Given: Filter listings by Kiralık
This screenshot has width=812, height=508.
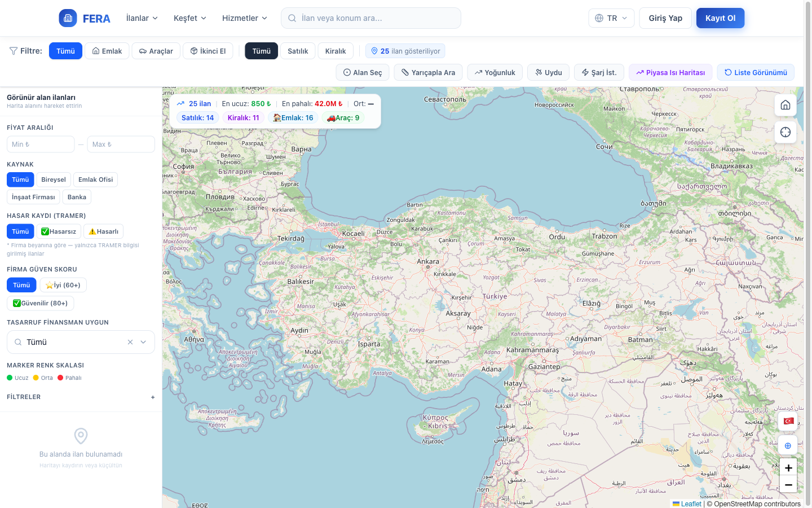Looking at the screenshot, I should 336,51.
